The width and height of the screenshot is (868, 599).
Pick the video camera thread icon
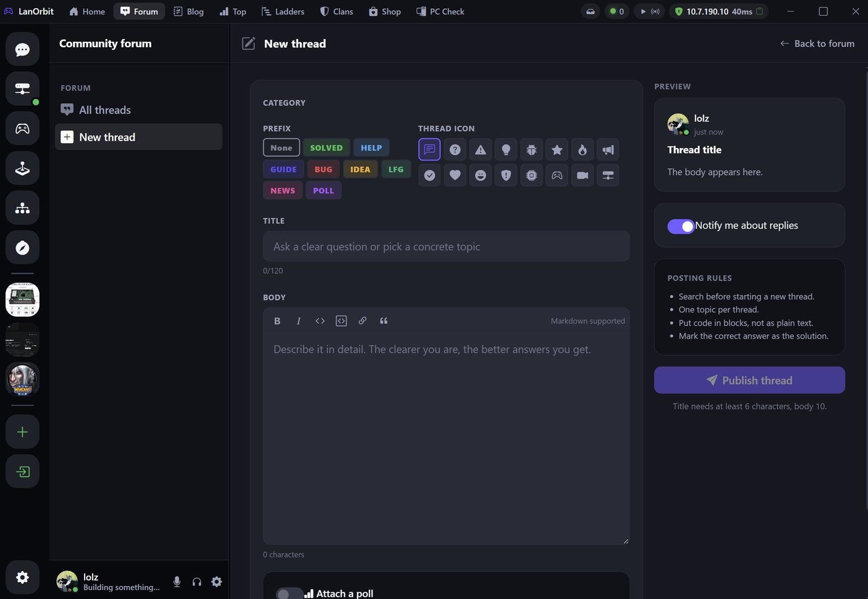(x=583, y=175)
